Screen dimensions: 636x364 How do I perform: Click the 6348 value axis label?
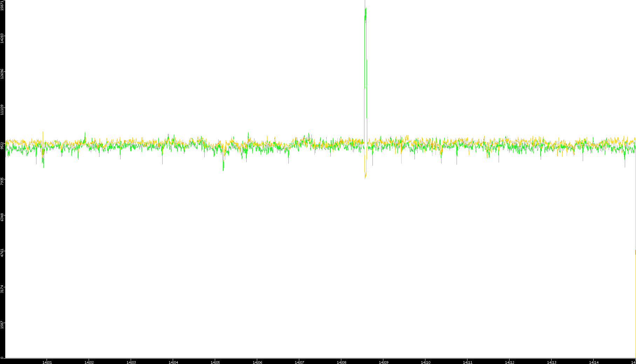coord(2,217)
